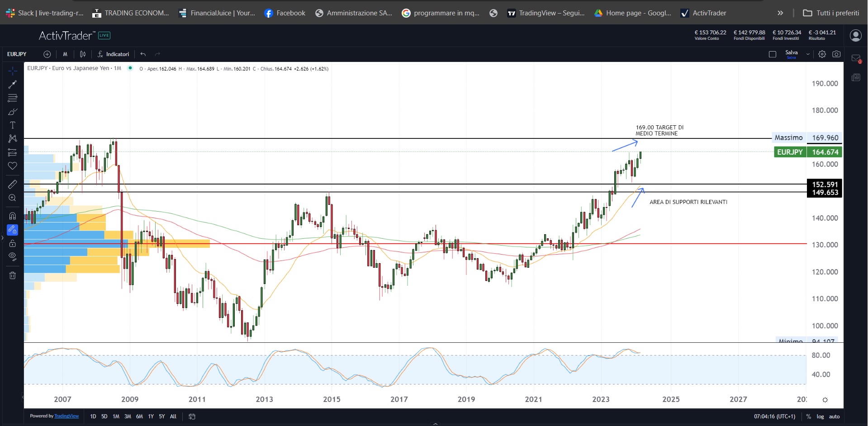Image resolution: width=868 pixels, height=426 pixels.
Task: Toggle lock all drawings
Action: pos(13,244)
